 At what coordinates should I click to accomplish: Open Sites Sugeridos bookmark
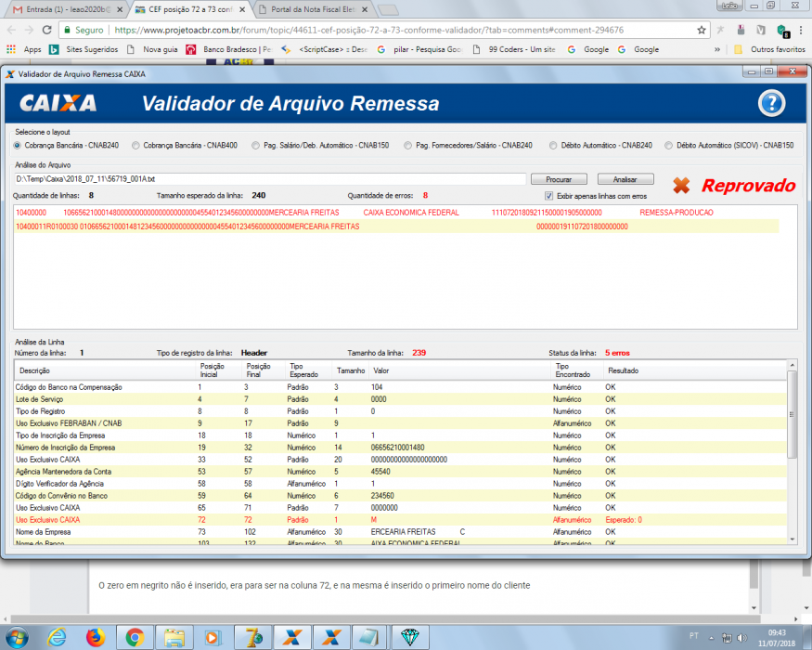[84, 49]
